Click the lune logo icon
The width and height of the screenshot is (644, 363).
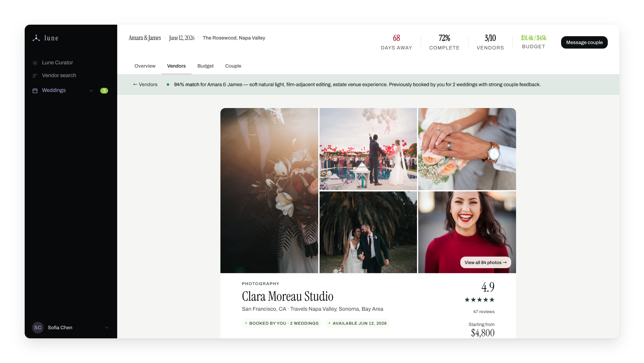point(36,38)
